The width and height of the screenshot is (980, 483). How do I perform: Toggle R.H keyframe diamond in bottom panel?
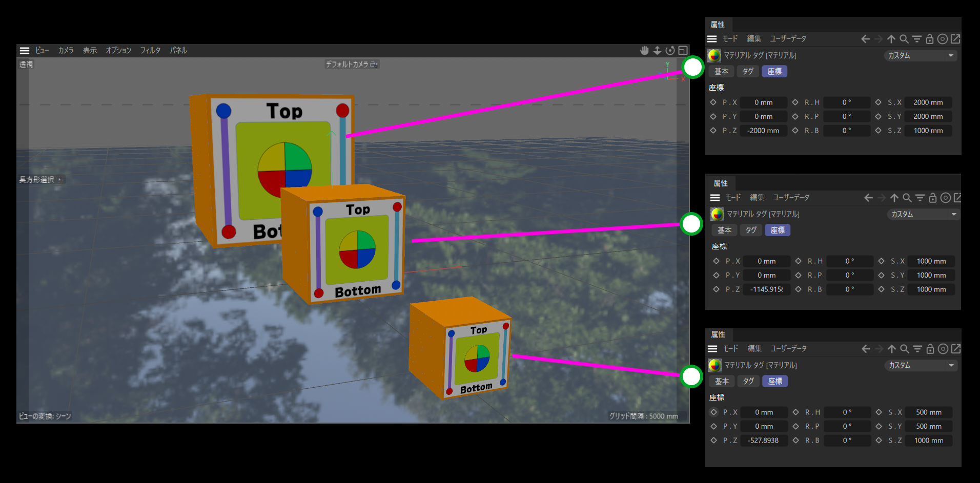(x=796, y=412)
